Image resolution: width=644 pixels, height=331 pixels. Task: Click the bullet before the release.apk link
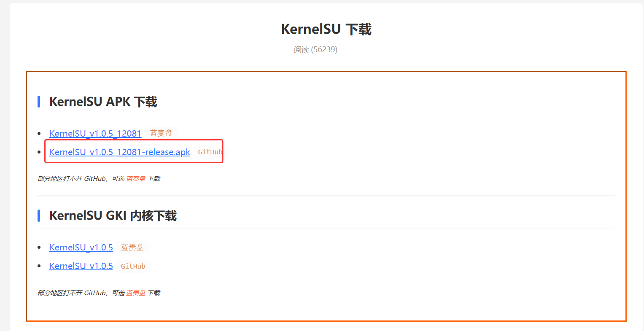coord(39,152)
